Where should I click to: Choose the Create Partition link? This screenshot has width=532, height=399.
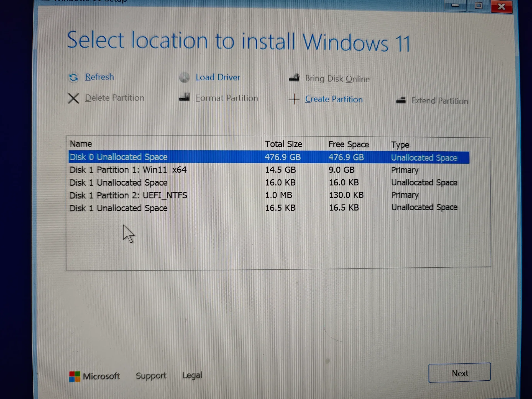tap(334, 99)
